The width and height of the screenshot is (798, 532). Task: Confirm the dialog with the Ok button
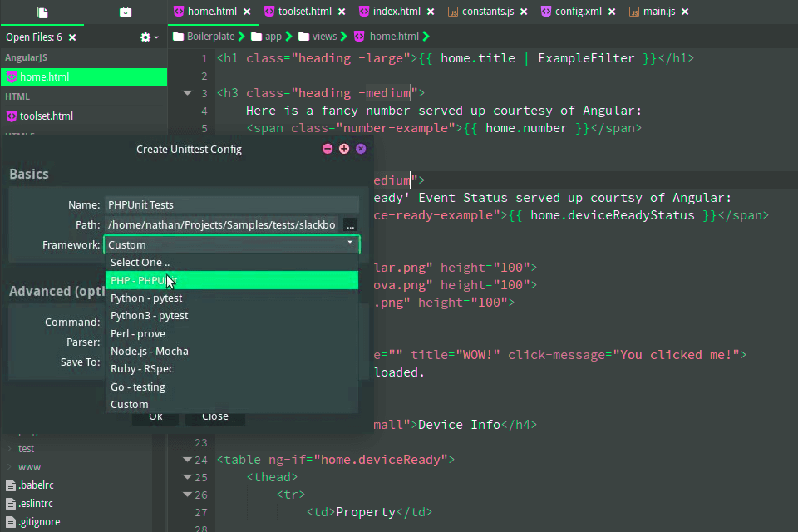point(155,417)
